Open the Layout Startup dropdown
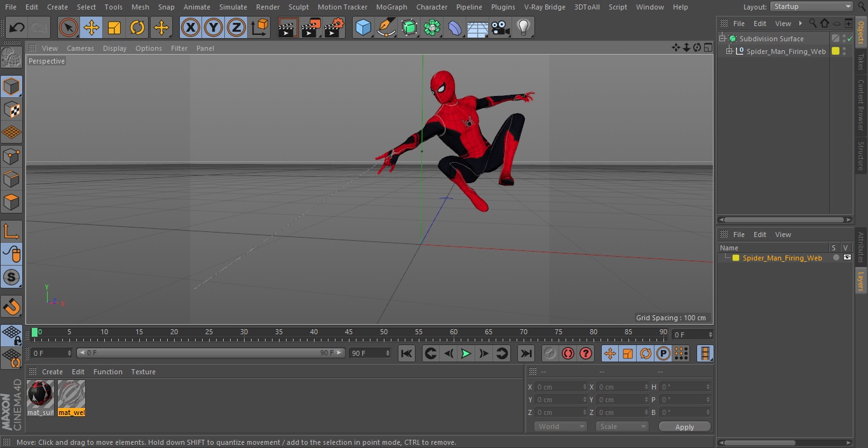The image size is (868, 448). (811, 6)
